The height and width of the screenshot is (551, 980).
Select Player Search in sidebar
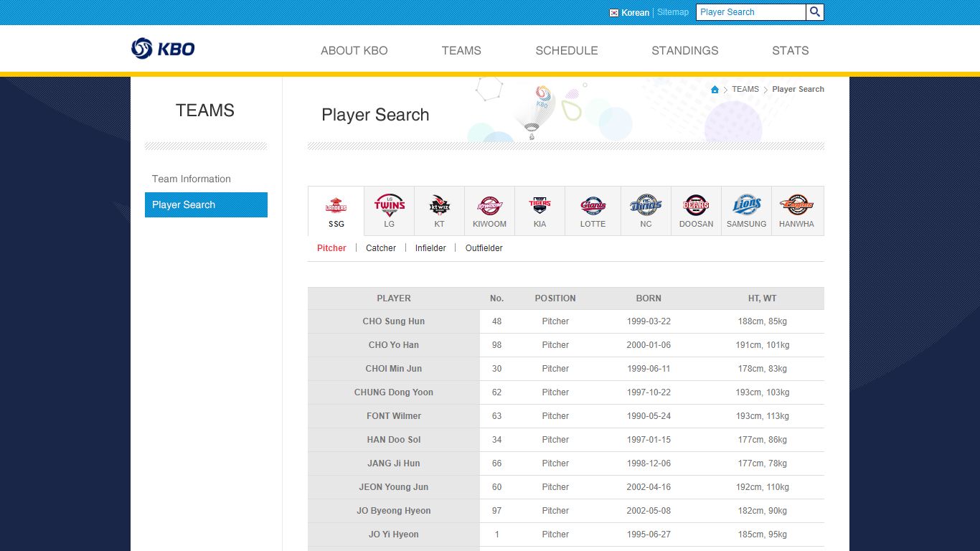pyautogui.click(x=206, y=204)
